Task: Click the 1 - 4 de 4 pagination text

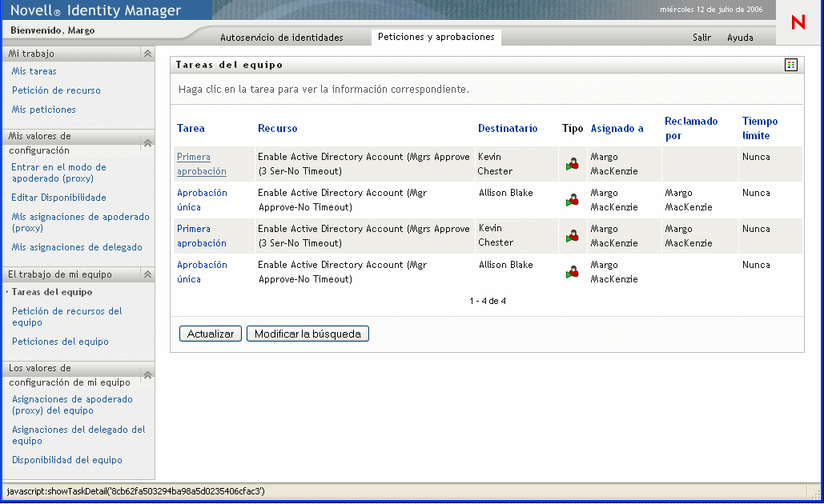Action: coord(488,301)
